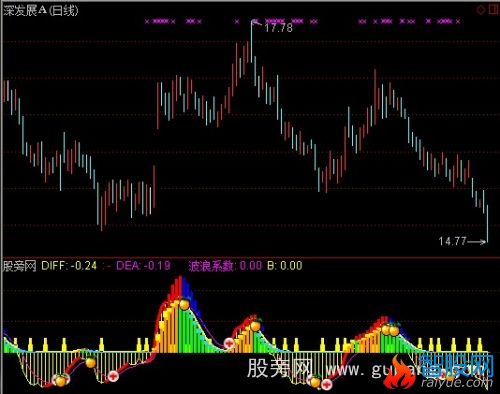Viewport: 500px width, 394px height.
Task: Click the DIFF: -0.24 indicator value
Action: pos(69,266)
